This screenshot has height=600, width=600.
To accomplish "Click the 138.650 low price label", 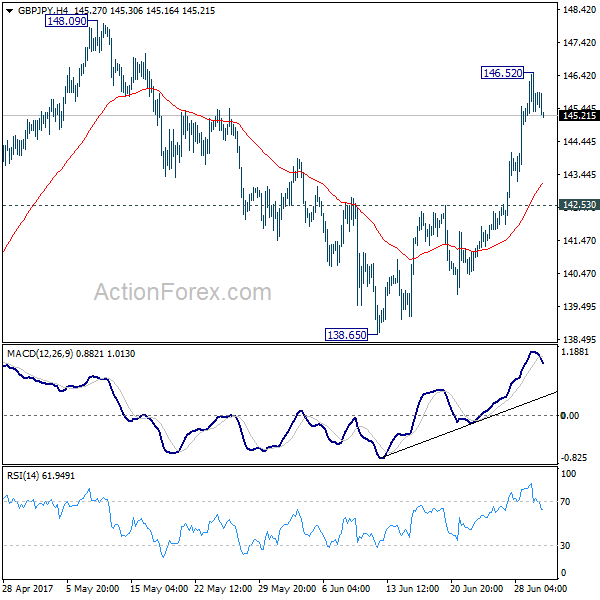I will pyautogui.click(x=346, y=335).
